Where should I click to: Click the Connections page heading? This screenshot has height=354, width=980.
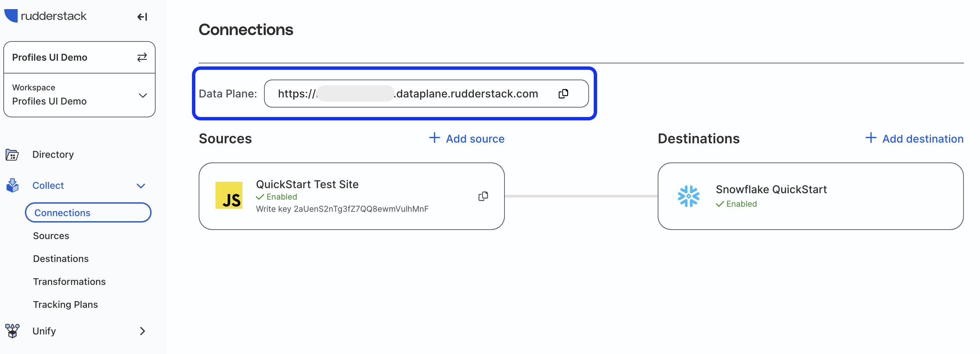pyautogui.click(x=246, y=30)
